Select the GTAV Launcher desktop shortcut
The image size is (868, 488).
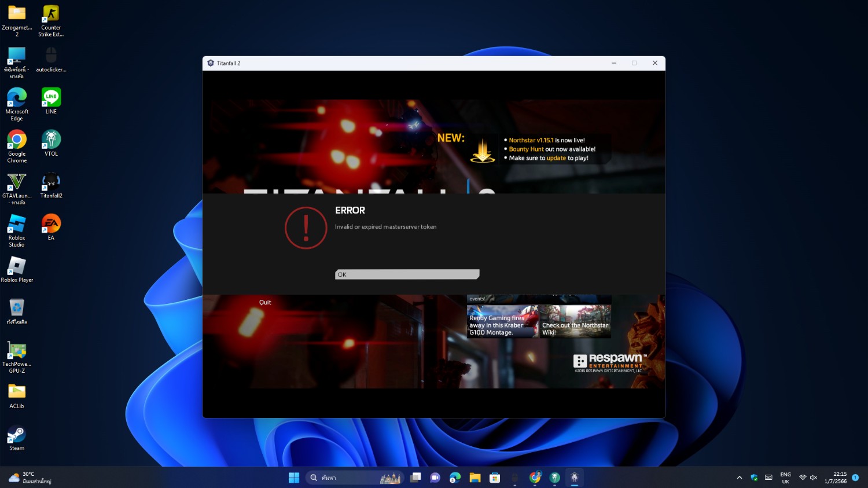click(x=17, y=189)
